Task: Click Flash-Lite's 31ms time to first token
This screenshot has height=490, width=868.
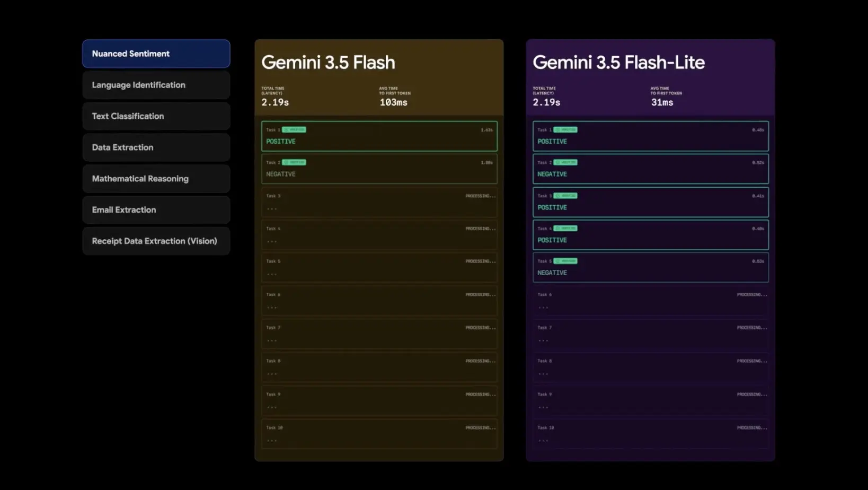Action: click(x=662, y=102)
